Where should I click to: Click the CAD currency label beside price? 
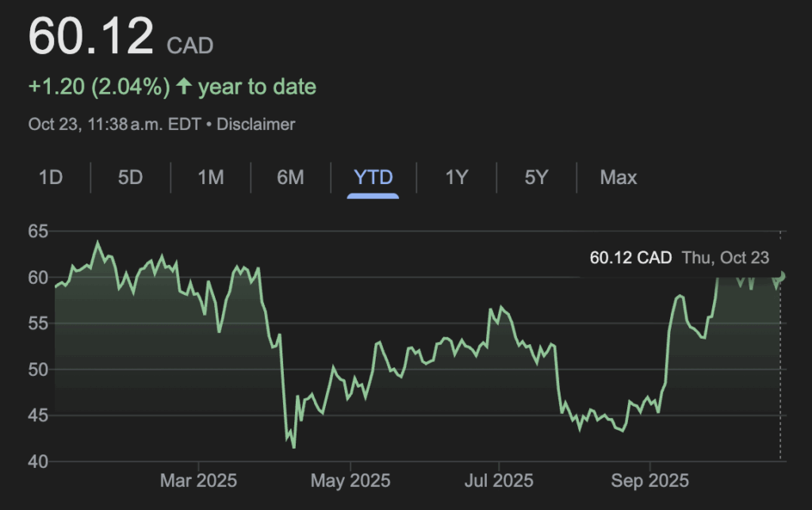pyautogui.click(x=190, y=45)
